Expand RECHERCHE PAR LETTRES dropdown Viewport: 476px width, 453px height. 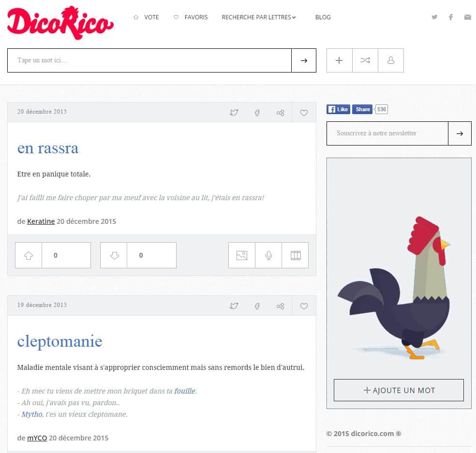click(259, 17)
